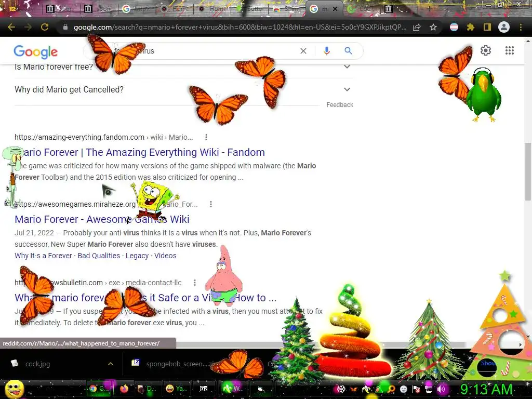Image resolution: width=532 pixels, height=399 pixels.
Task: Open the smiley-face Start button
Action: tap(14, 389)
